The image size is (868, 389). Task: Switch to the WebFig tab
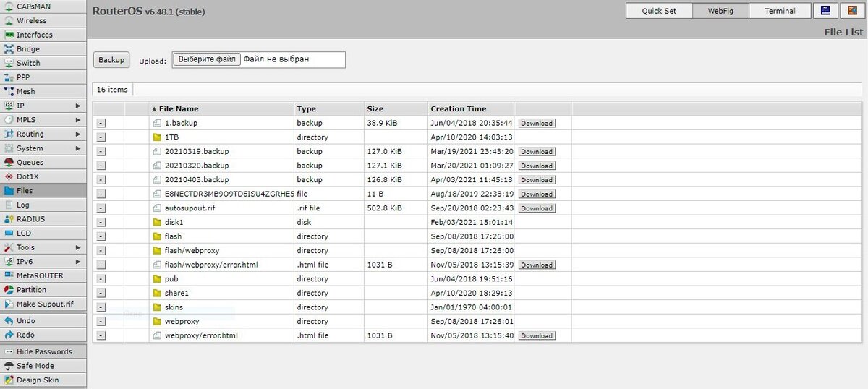[720, 11]
